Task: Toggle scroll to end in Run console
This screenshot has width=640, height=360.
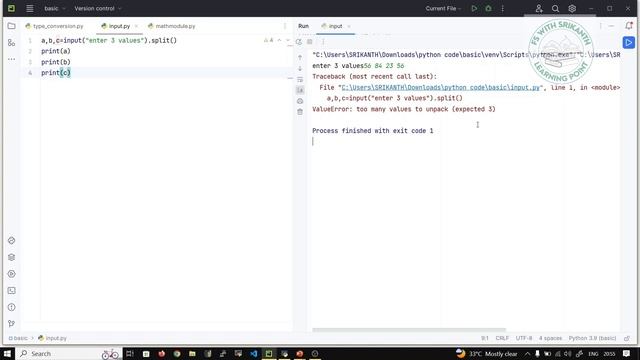Action: (x=300, y=90)
